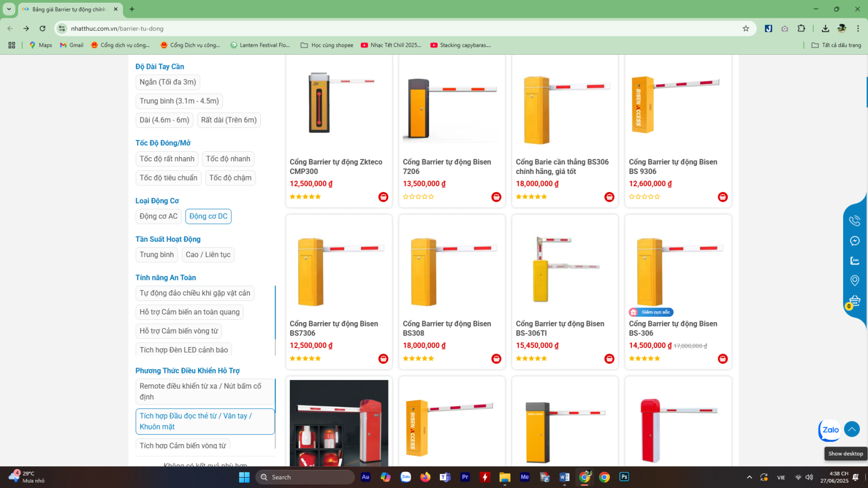Toggle Trung bình frequency filter
The height and width of the screenshot is (488, 868).
[x=157, y=255]
